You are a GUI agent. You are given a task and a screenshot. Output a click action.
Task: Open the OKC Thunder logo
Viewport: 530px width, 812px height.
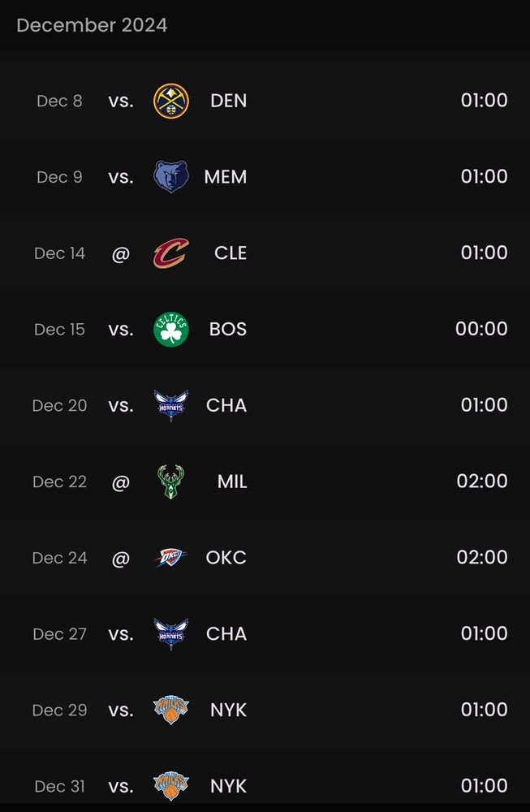click(170, 558)
